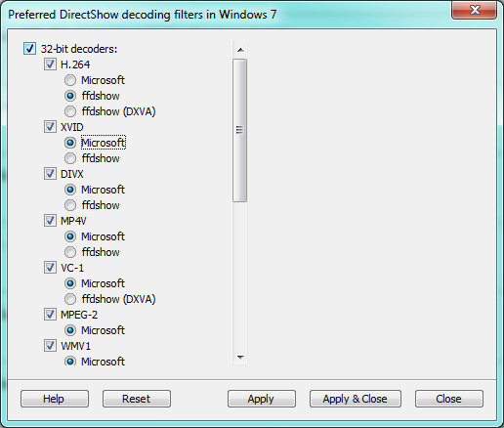
Task: Select Microsoft decoder for VC-1
Action: (x=70, y=283)
